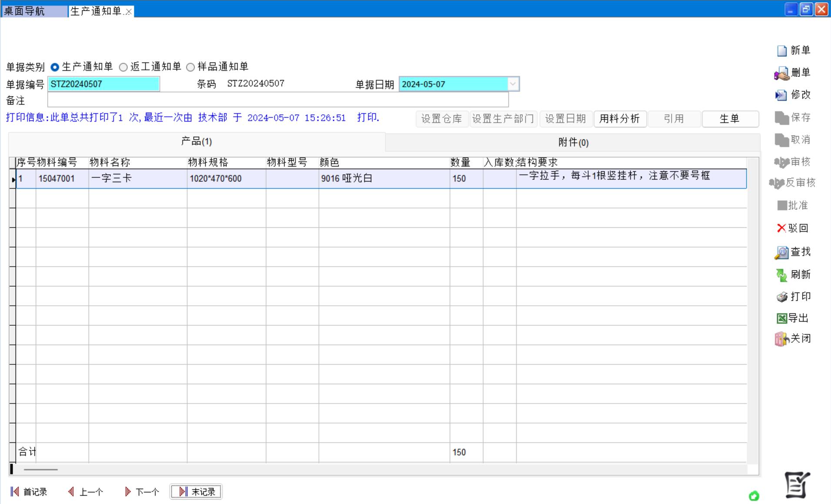Viewport: 831px width, 504px height.
Task: Click the 用料分析 button
Action: click(619, 119)
